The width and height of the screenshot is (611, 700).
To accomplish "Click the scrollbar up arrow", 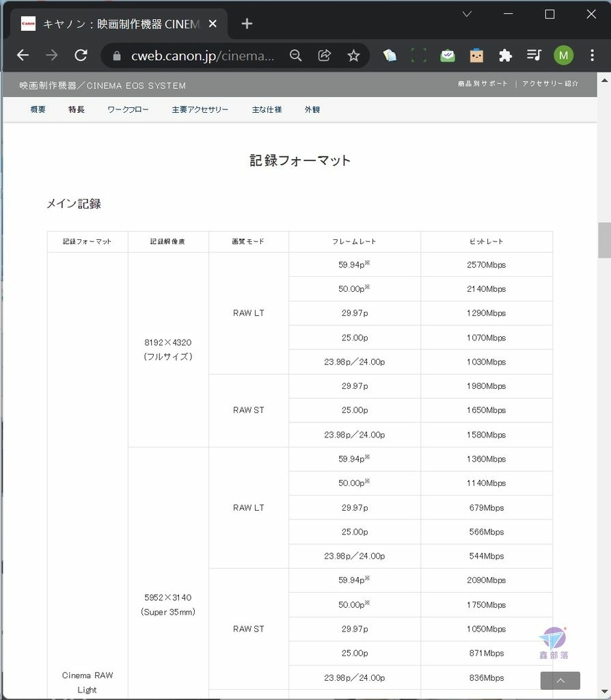I will pos(604,81).
